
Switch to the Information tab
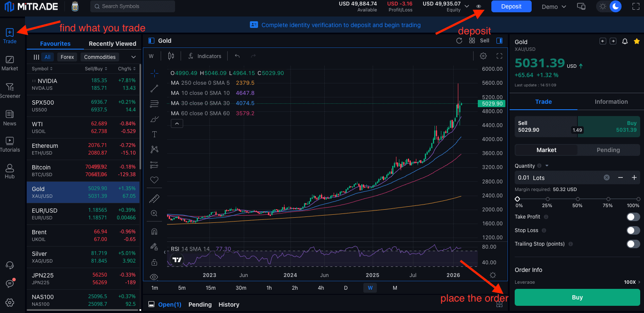(611, 102)
